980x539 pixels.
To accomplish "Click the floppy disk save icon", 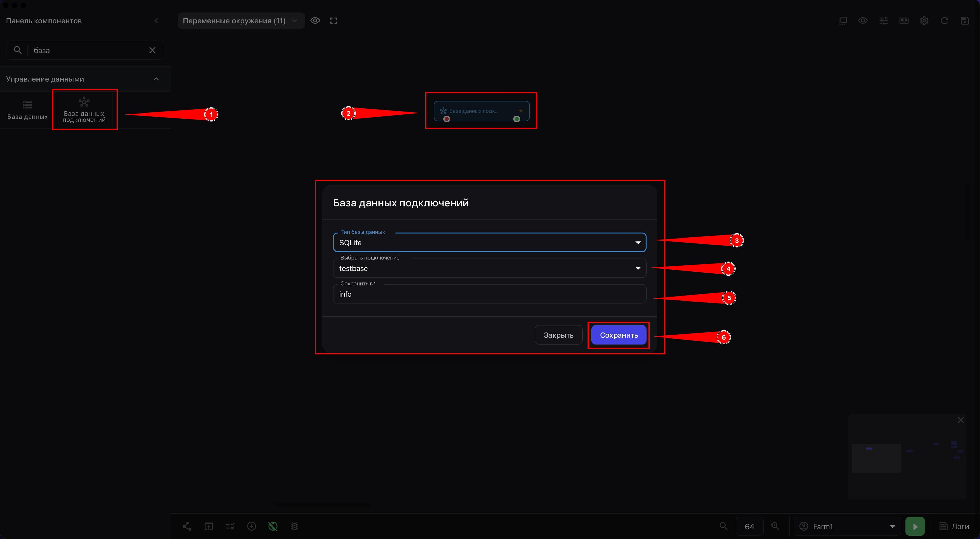I will click(965, 21).
